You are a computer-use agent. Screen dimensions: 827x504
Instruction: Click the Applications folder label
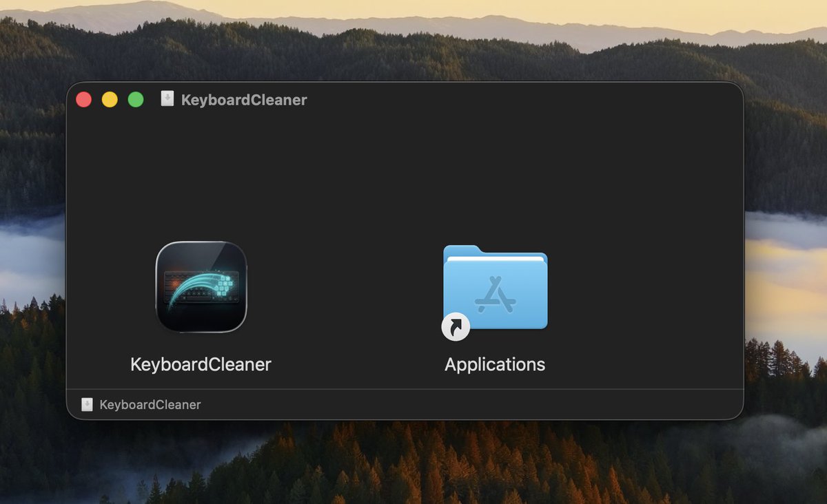[x=495, y=364]
